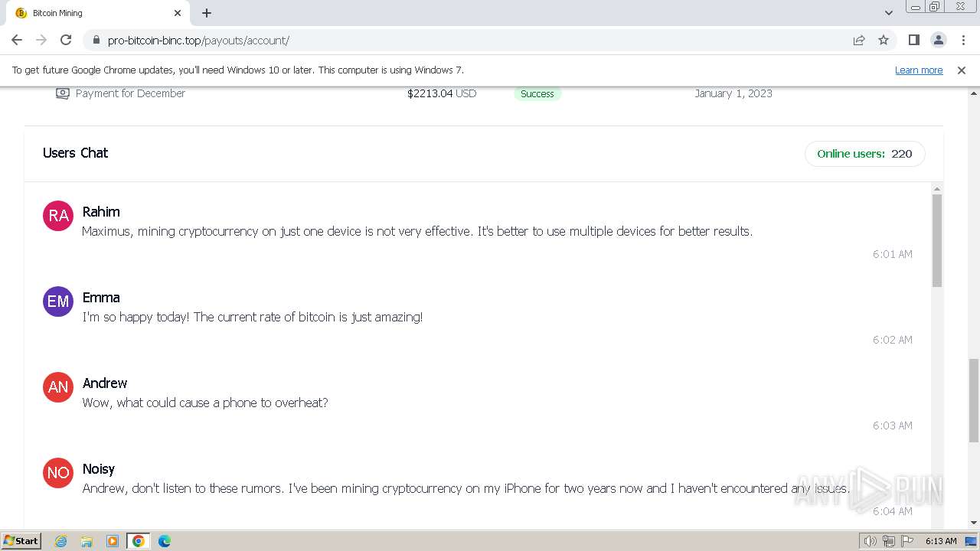980x551 pixels.
Task: Click the 6:13 AM system clock
Action: (x=941, y=541)
